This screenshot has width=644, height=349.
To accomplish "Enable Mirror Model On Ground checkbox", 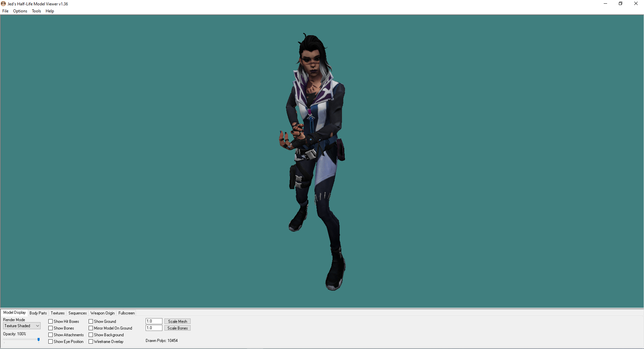I will [x=91, y=328].
